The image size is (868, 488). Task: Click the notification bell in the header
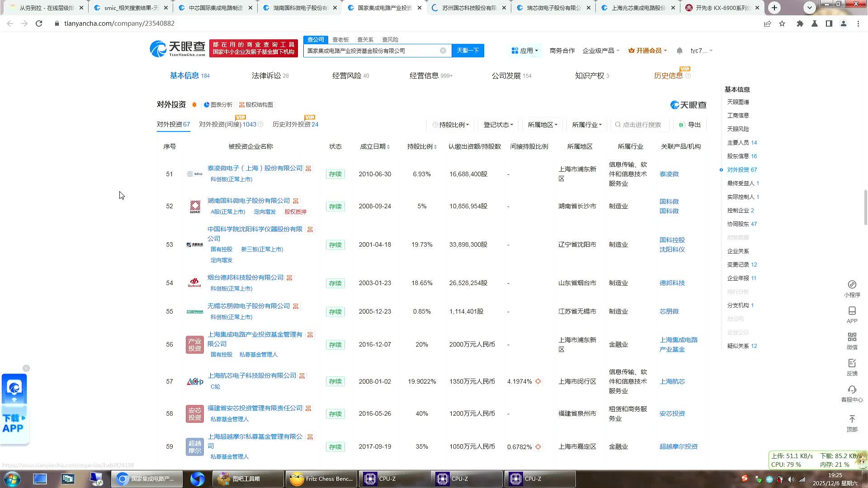679,51
